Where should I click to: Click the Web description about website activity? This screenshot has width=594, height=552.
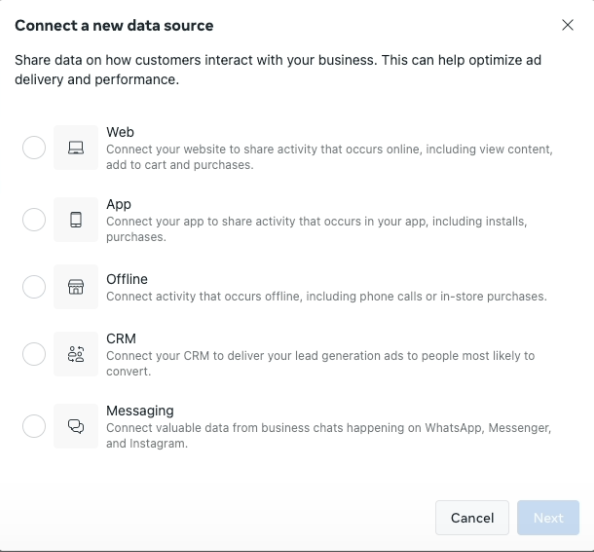pyautogui.click(x=329, y=157)
